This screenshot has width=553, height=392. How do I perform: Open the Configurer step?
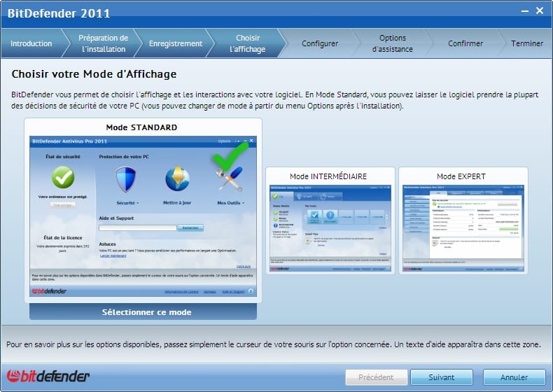pyautogui.click(x=320, y=43)
